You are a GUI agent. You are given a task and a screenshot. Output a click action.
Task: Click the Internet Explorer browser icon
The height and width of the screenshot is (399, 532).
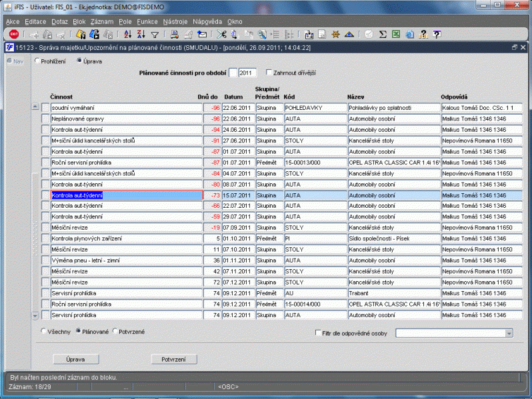point(409,34)
